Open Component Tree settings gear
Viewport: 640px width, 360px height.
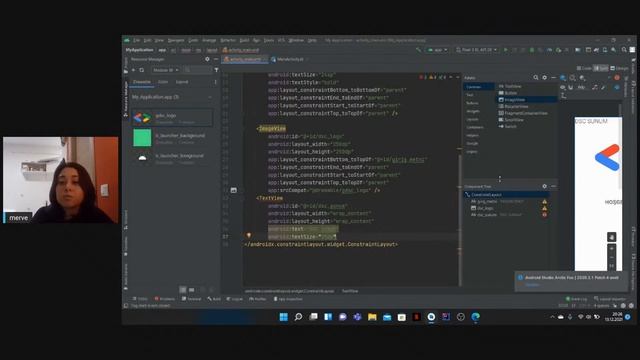544,186
